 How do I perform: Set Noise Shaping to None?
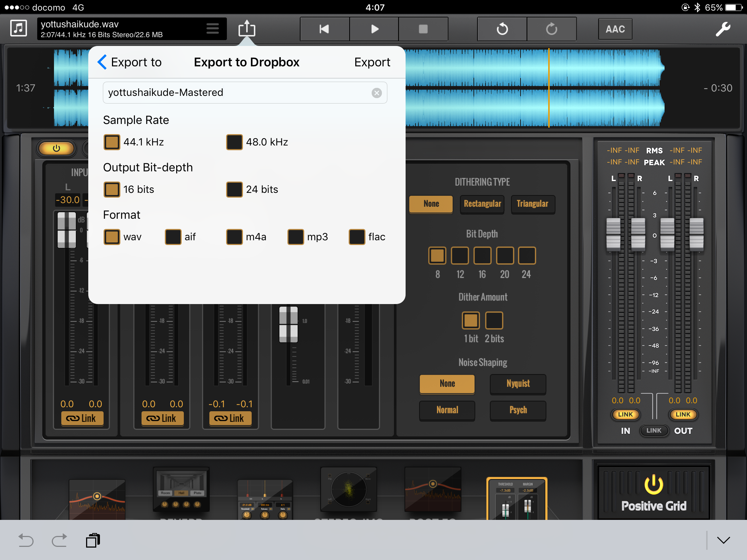pos(447,384)
